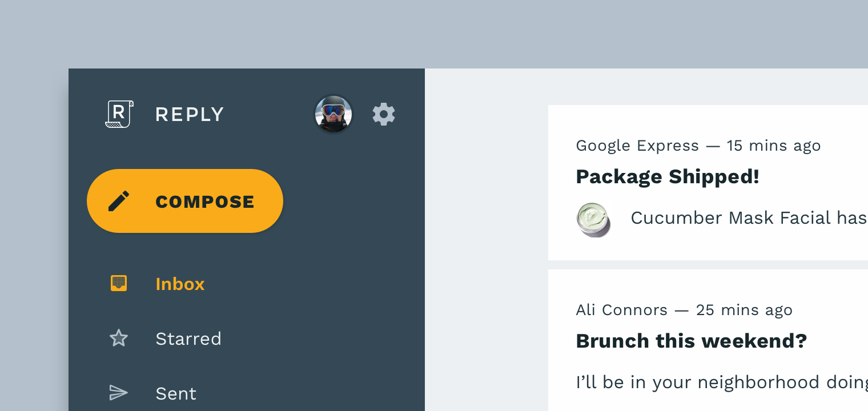Screen dimensions: 868x411
Task: Select the Inbox folder icon
Action: pyautogui.click(x=119, y=283)
